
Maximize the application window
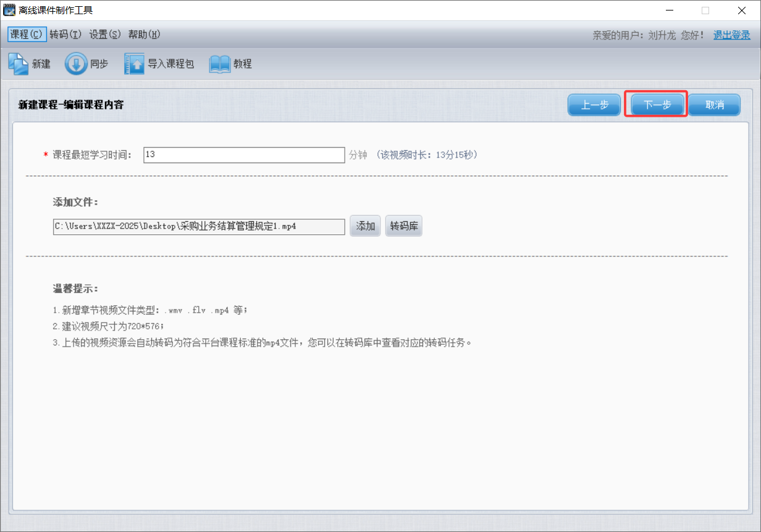(705, 10)
